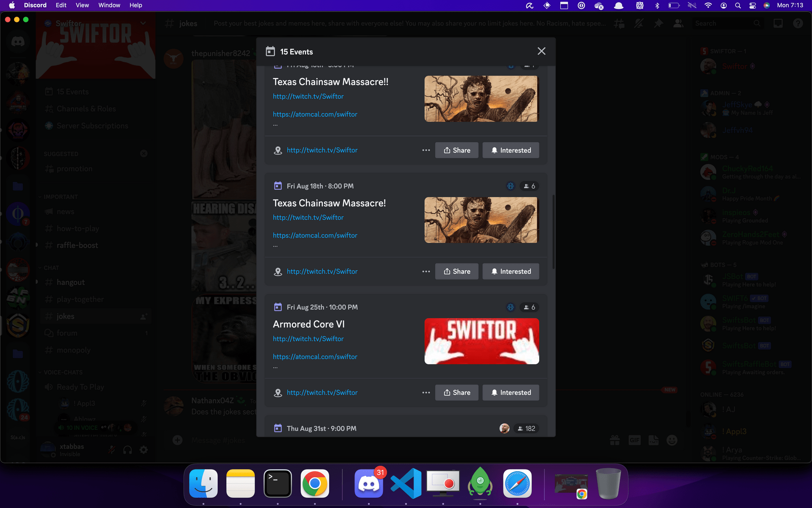Share the Armored Core VI event
The image size is (812, 508).
pos(457,393)
